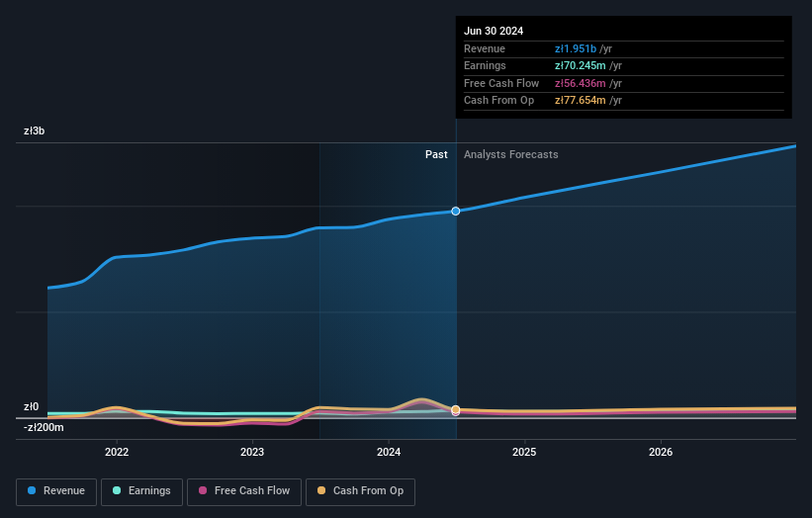Click the 2025 x-axis label
This screenshot has width=812, height=518.
click(524, 453)
